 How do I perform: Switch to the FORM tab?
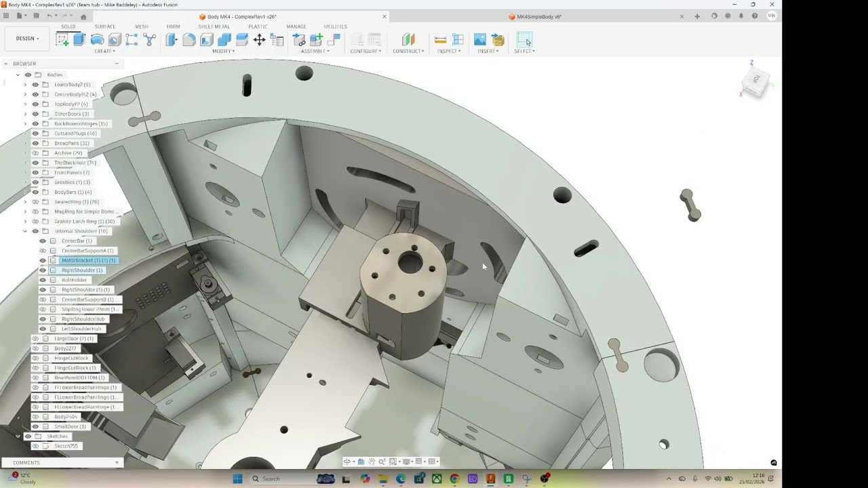click(x=173, y=26)
